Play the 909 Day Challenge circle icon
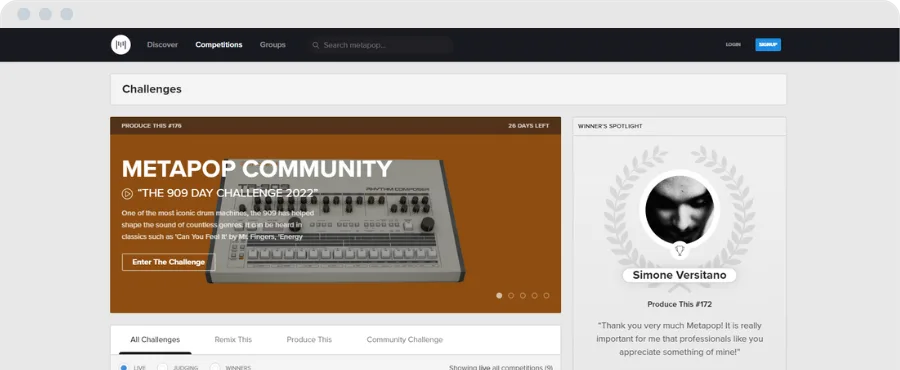 (127, 194)
